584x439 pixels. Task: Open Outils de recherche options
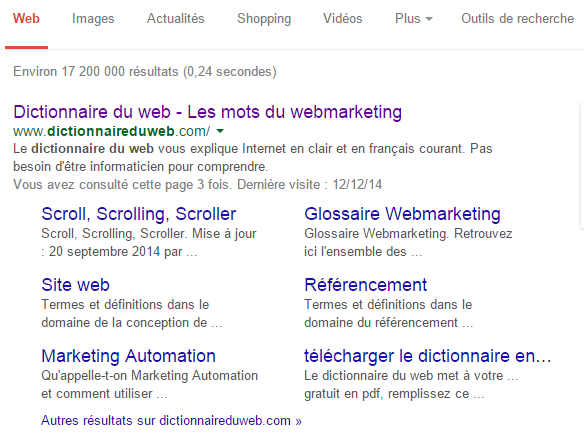coord(517,19)
